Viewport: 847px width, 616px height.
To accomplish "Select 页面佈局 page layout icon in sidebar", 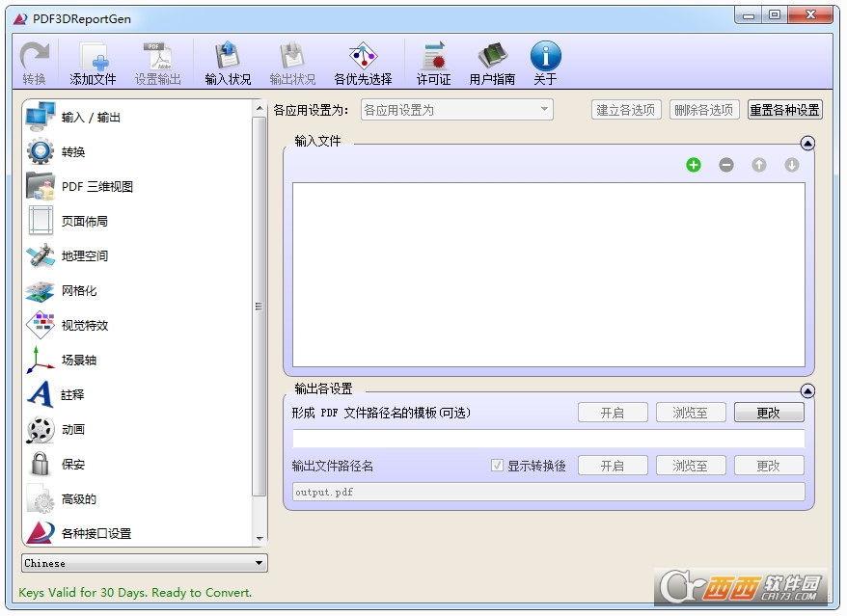I will point(41,221).
